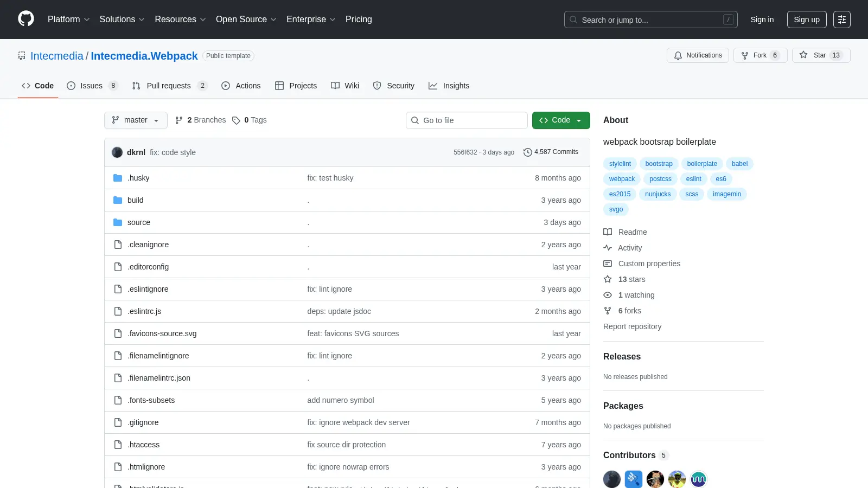Open the Intecmedia owner link

click(x=57, y=56)
